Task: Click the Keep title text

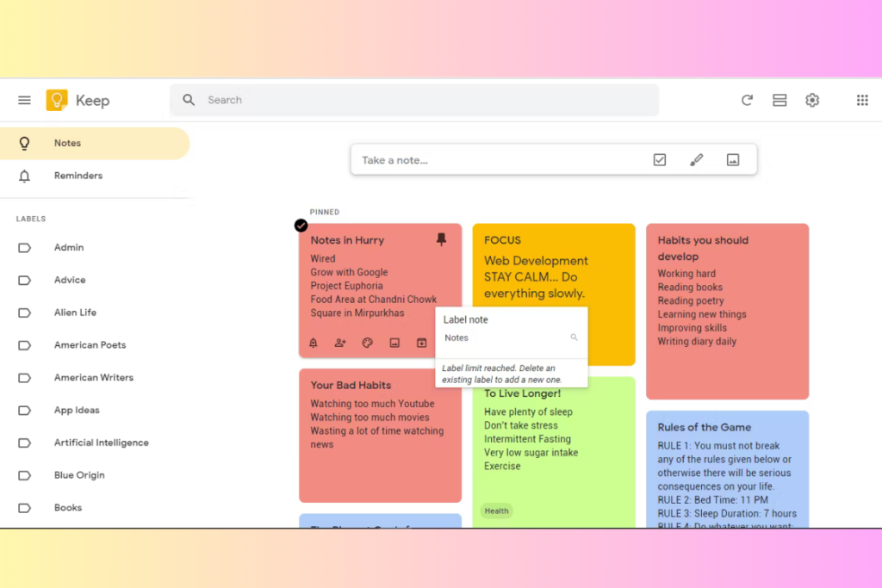Action: [x=93, y=101]
